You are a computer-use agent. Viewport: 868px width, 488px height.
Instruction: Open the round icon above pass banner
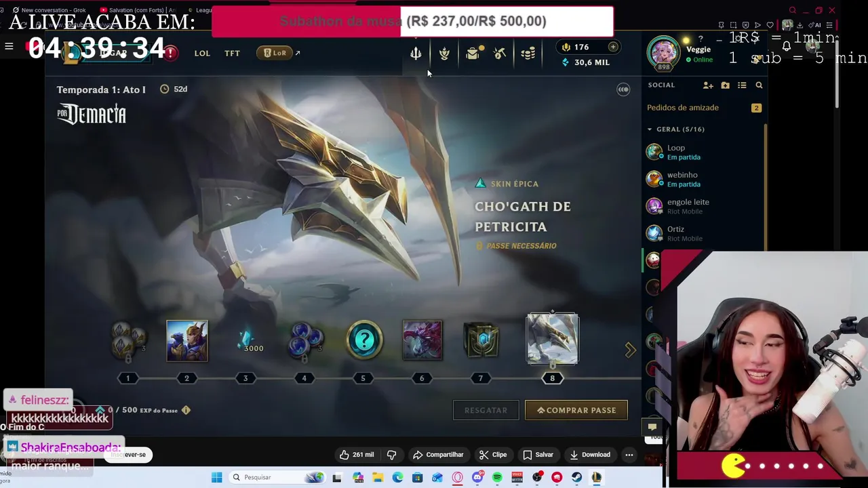pos(623,89)
